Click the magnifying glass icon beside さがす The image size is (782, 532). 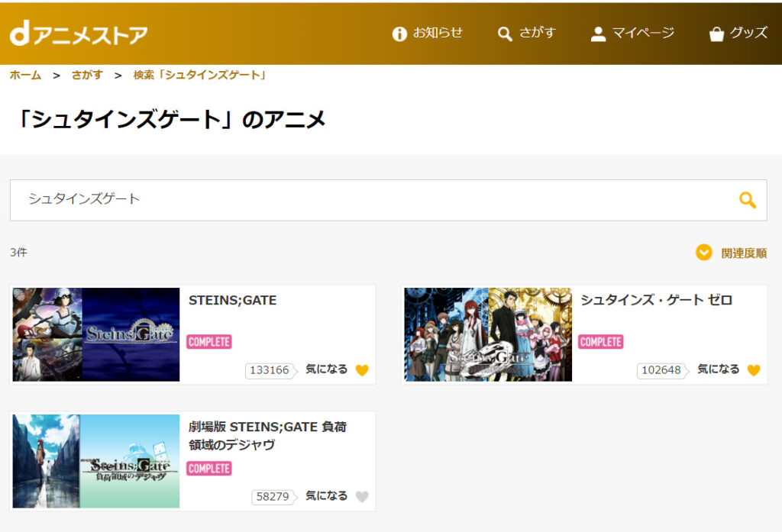[504, 34]
